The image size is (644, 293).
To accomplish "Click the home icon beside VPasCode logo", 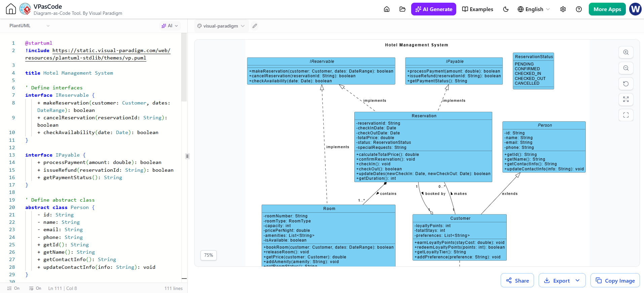I will [x=11, y=9].
